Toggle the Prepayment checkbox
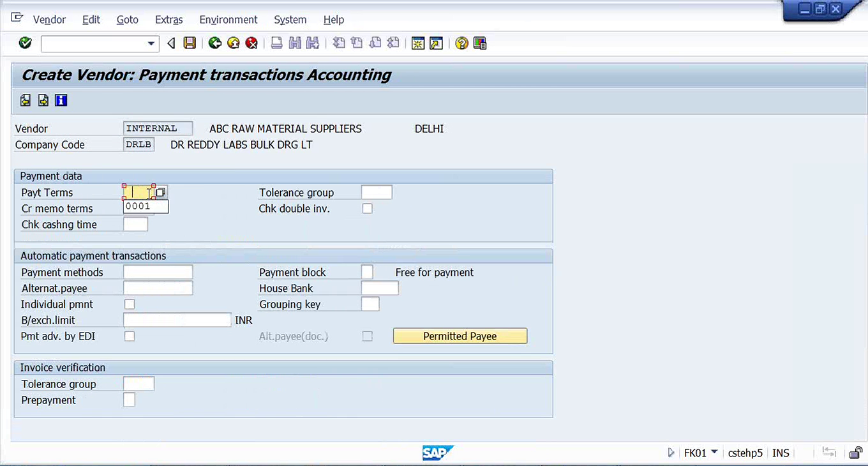The height and width of the screenshot is (466, 868). click(x=130, y=400)
